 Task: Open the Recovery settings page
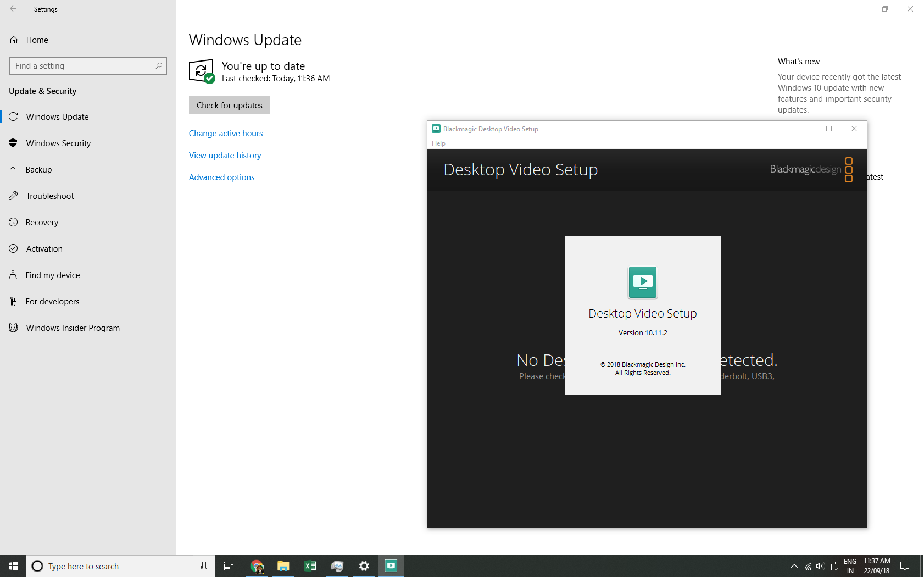tap(88, 222)
